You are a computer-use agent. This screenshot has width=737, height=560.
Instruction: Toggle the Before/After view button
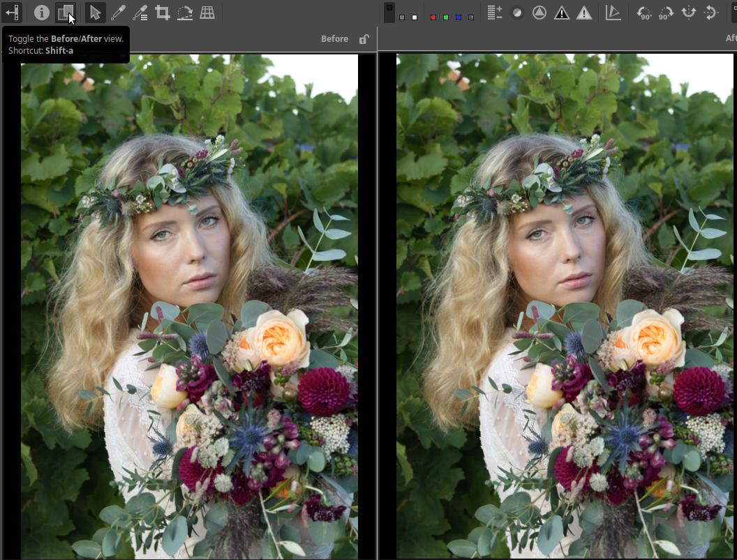(65, 13)
